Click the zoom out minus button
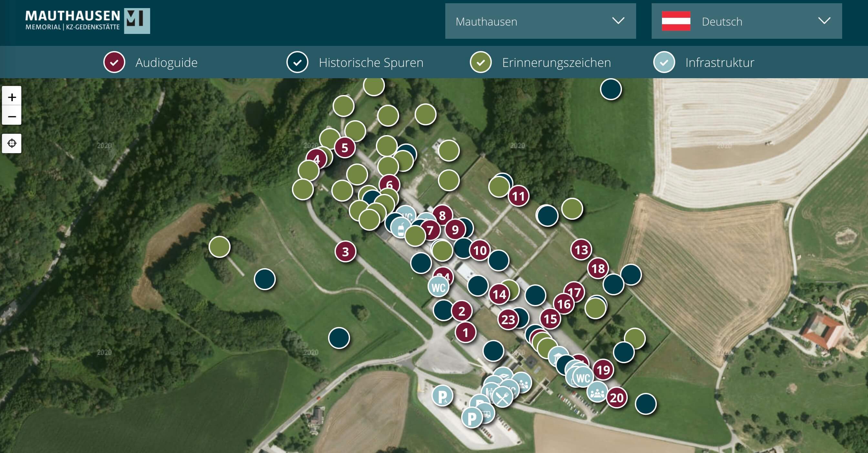Image resolution: width=868 pixels, height=453 pixels. (12, 116)
